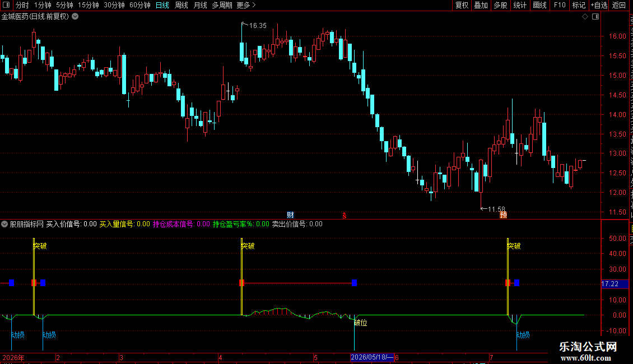Click the 股朋指标网 indicator name
This screenshot has height=364, width=633.
click(x=27, y=224)
